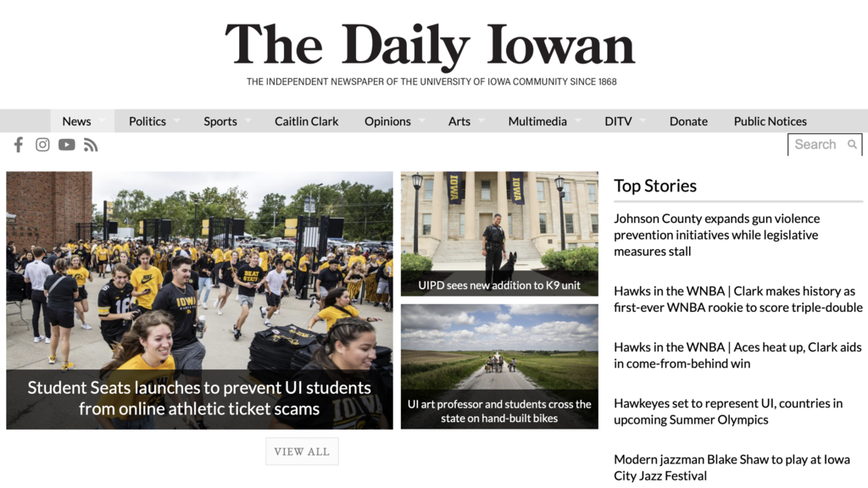Viewport: 868px width, 488px height.
Task: Expand the Opinions dropdown arrow
Action: click(422, 120)
